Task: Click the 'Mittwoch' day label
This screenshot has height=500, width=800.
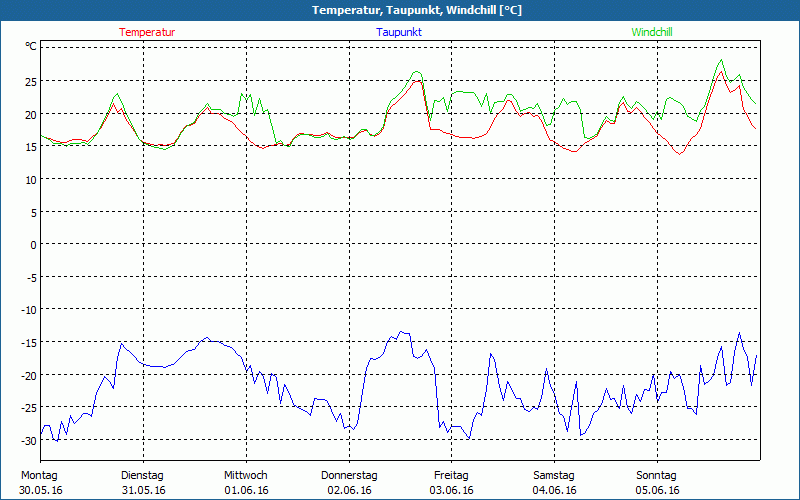Action: [x=246, y=476]
